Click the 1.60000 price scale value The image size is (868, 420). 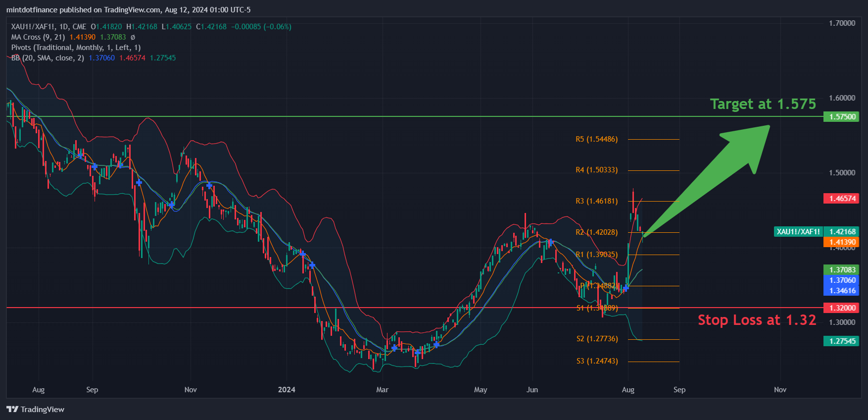click(x=842, y=98)
